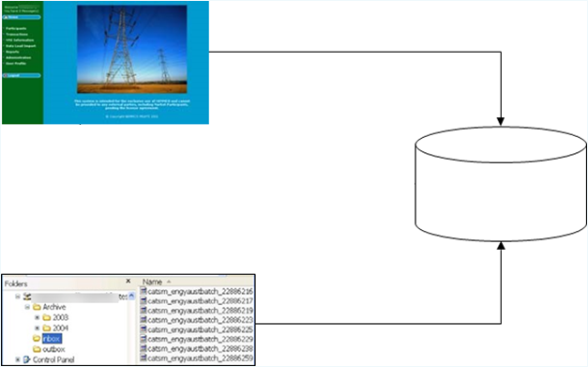Select the file icon for catsm_engyaustbatch_22886225

point(143,329)
